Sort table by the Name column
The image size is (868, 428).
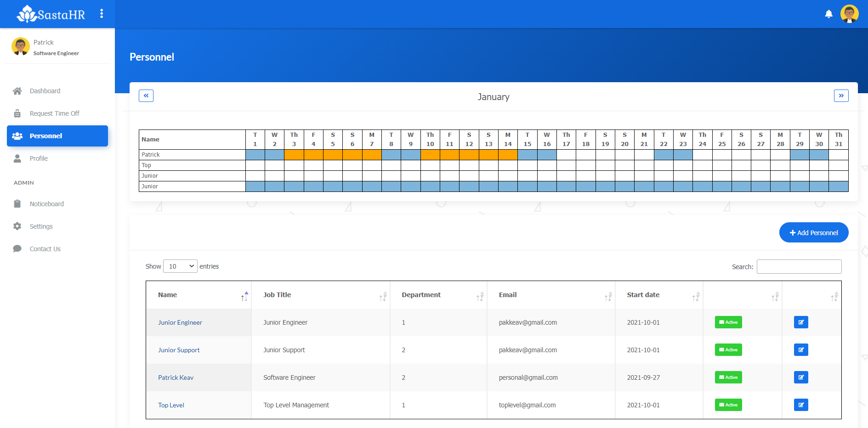tap(199, 295)
